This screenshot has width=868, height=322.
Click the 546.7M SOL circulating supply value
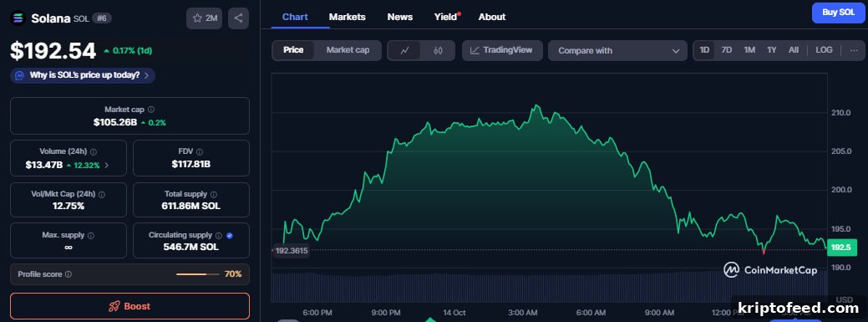point(191,247)
